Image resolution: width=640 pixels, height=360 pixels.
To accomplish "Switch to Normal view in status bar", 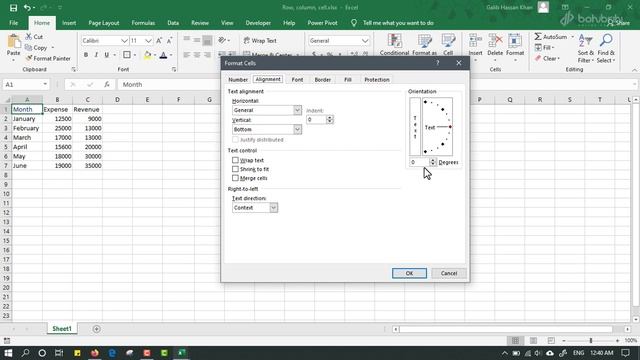I will (x=516, y=341).
